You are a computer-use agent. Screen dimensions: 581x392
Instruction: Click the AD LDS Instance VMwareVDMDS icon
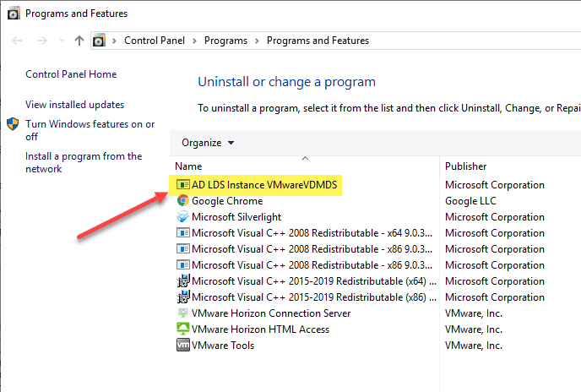click(x=182, y=185)
